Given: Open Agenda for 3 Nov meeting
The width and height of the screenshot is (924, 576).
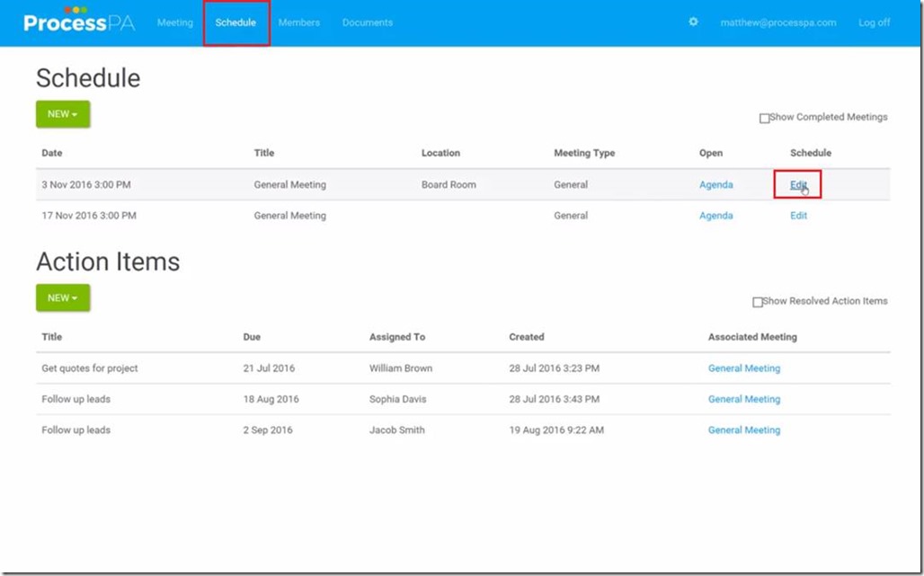Looking at the screenshot, I should 715,184.
